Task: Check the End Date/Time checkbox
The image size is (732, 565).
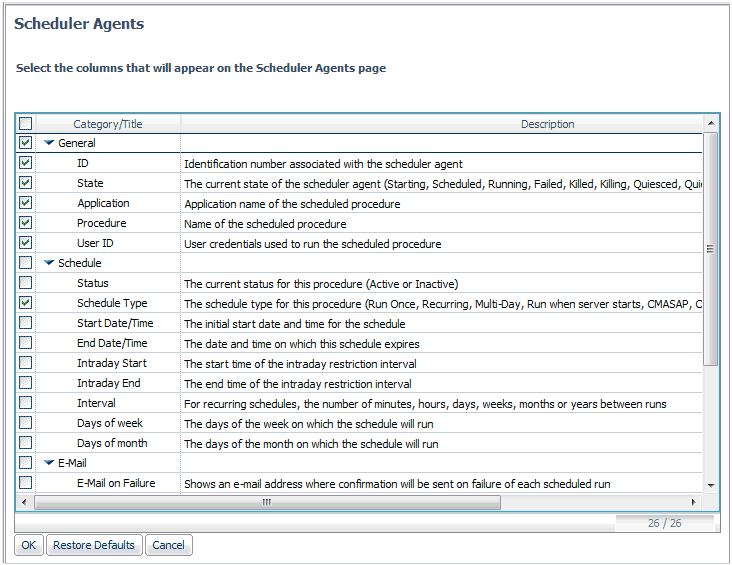Action: 25,343
